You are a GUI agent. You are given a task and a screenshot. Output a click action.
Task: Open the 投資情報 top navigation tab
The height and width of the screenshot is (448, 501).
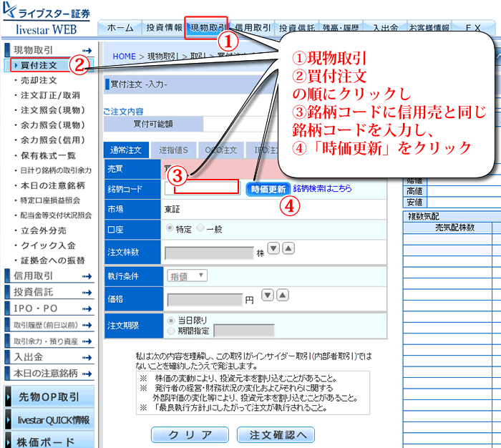(x=164, y=28)
